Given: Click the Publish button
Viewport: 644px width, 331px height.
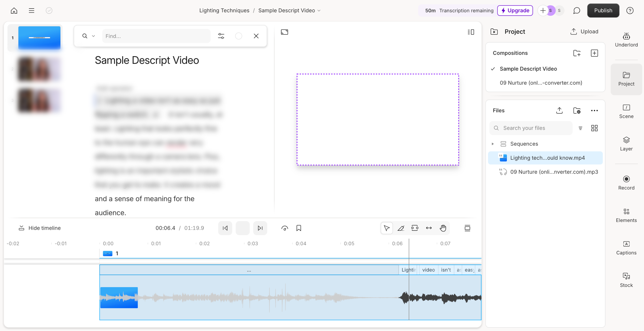Looking at the screenshot, I should pos(603,11).
